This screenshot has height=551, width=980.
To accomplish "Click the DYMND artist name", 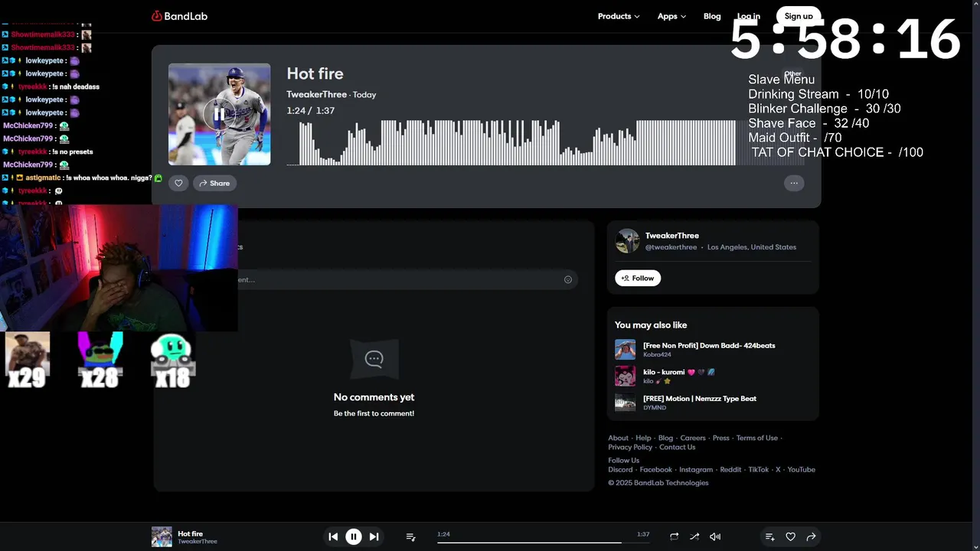I will (655, 408).
